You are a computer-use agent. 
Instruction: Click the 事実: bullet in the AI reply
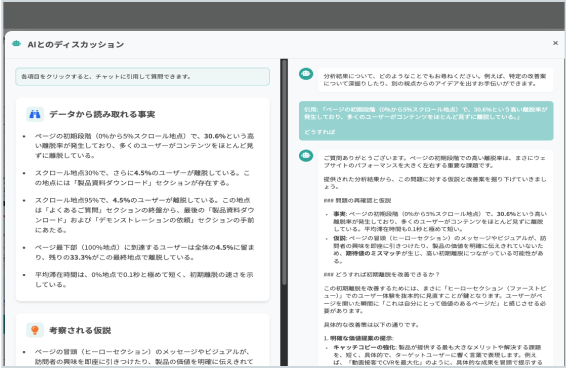(x=440, y=221)
